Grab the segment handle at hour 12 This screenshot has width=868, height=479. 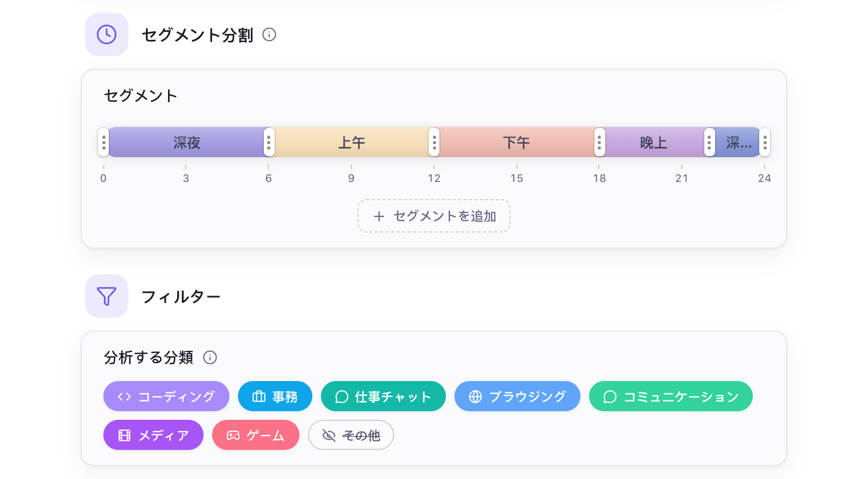pyautogui.click(x=434, y=142)
